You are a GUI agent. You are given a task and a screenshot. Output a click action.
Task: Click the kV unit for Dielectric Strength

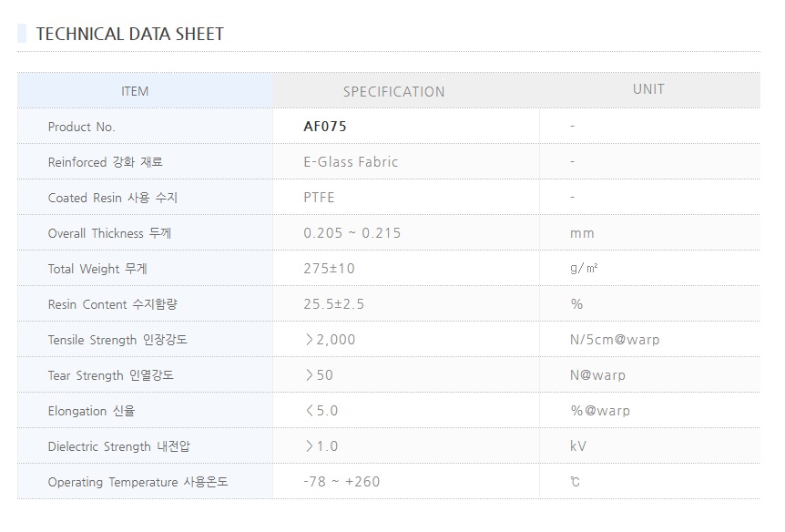tap(578, 446)
